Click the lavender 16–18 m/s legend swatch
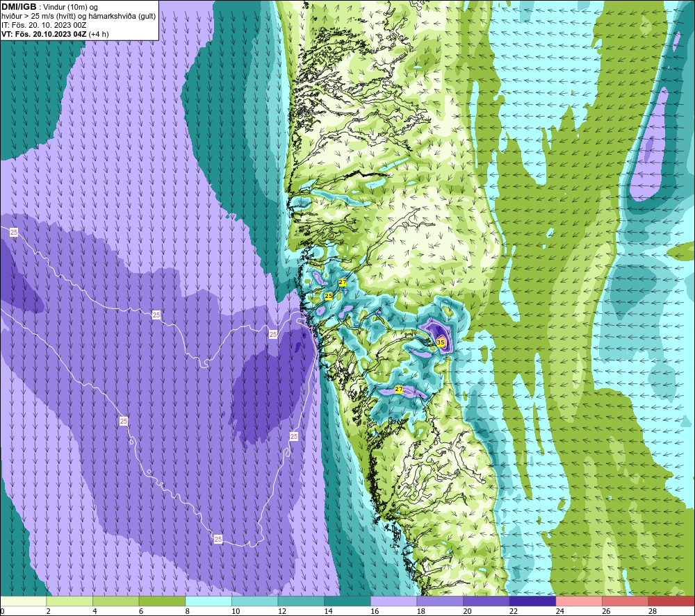The height and width of the screenshot is (616, 695). 393,601
